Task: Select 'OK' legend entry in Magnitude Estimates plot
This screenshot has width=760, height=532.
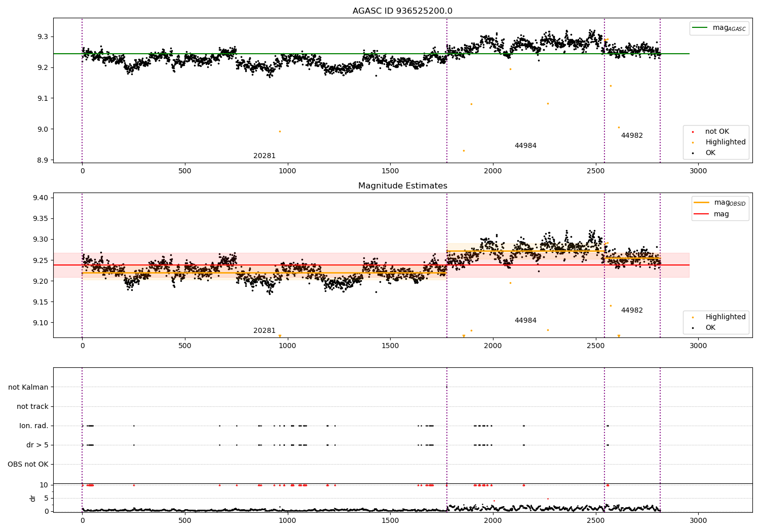Action: (710, 328)
